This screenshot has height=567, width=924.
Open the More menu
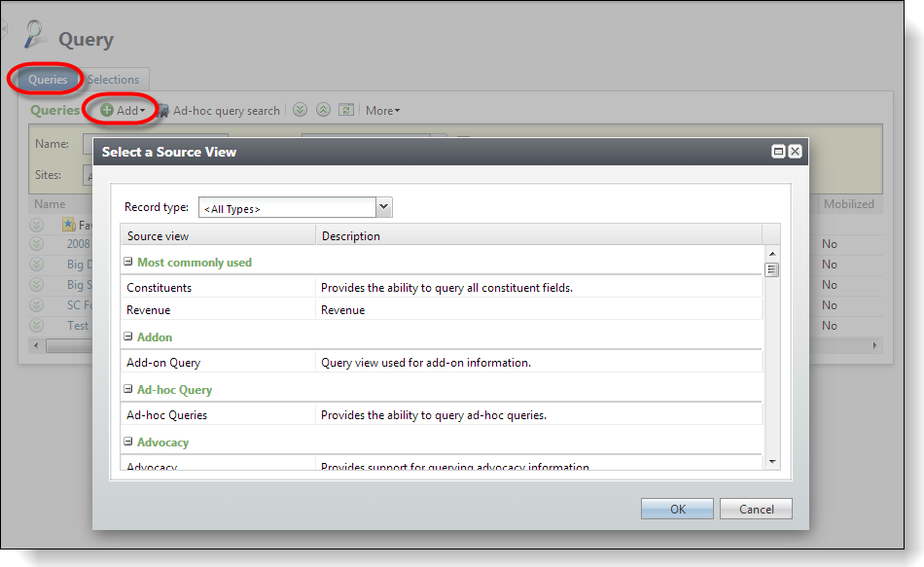click(x=382, y=111)
